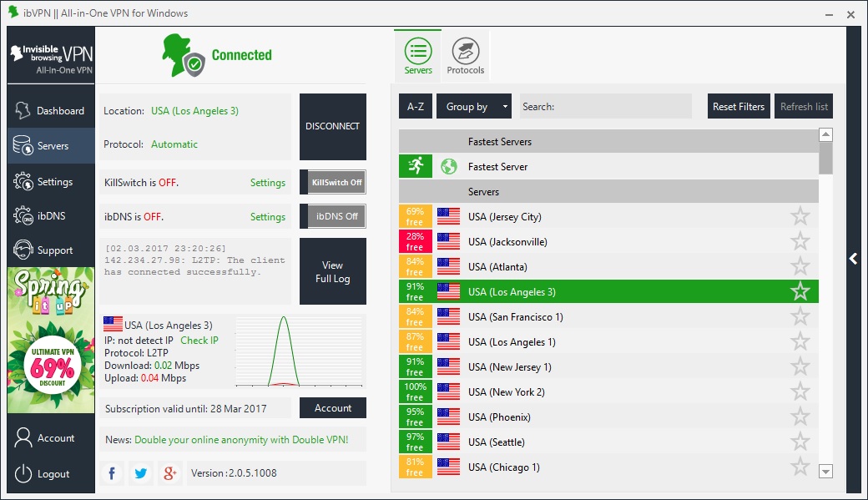
Task: Open the ibDNS sidebar section
Action: coord(51,216)
